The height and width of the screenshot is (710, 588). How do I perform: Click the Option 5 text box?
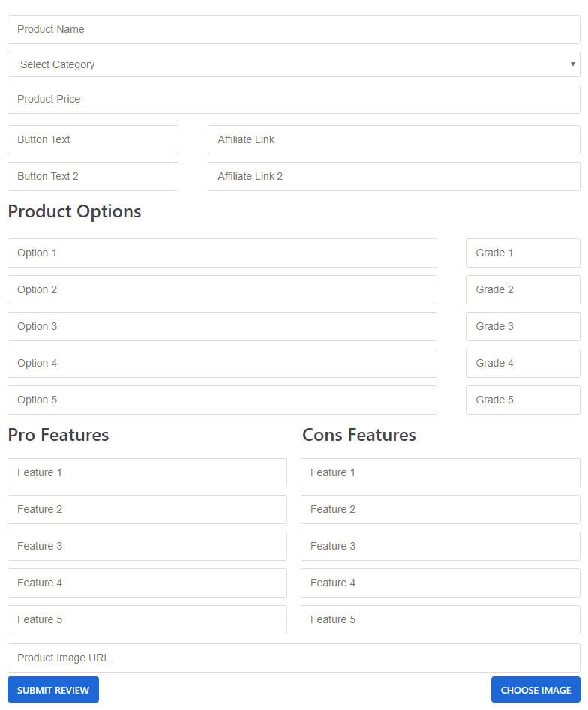222,400
